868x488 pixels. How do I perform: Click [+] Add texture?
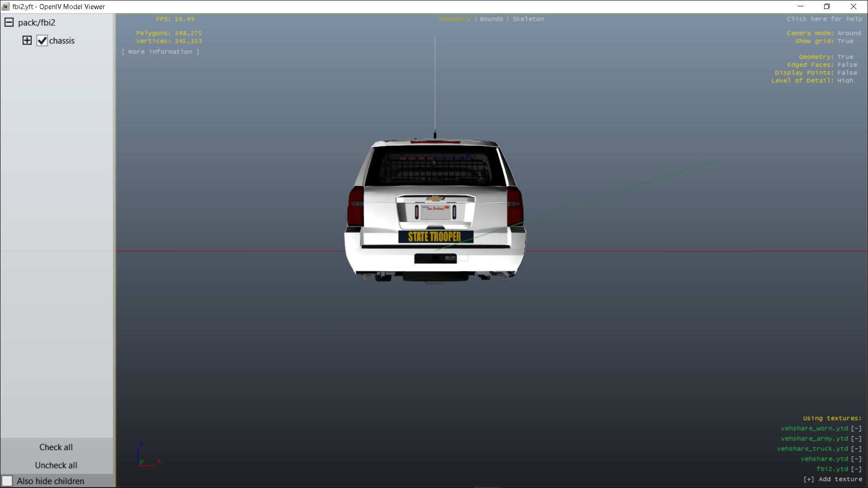click(x=832, y=479)
